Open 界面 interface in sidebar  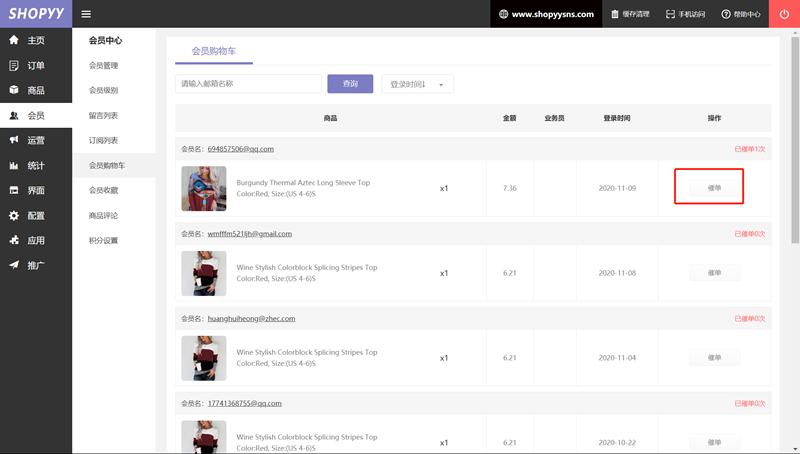click(x=36, y=190)
